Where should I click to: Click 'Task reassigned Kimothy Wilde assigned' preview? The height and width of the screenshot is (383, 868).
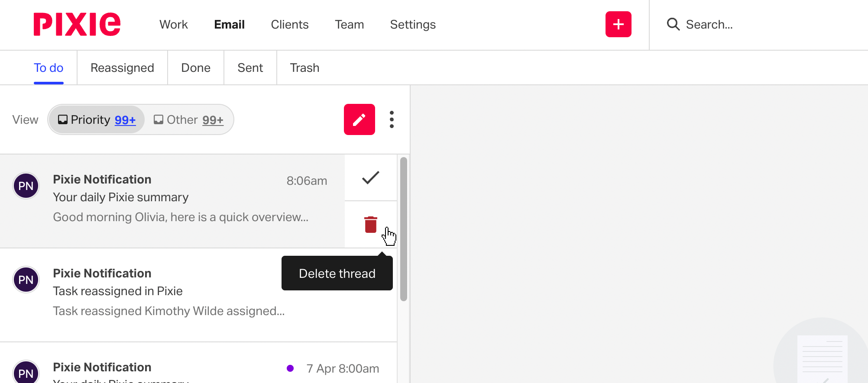(169, 311)
